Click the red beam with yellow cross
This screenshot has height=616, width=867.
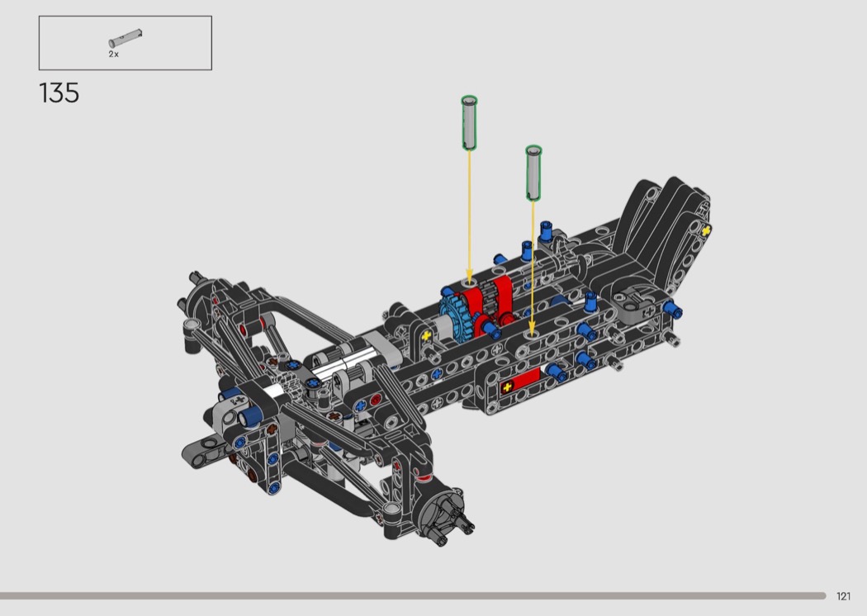coord(519,380)
